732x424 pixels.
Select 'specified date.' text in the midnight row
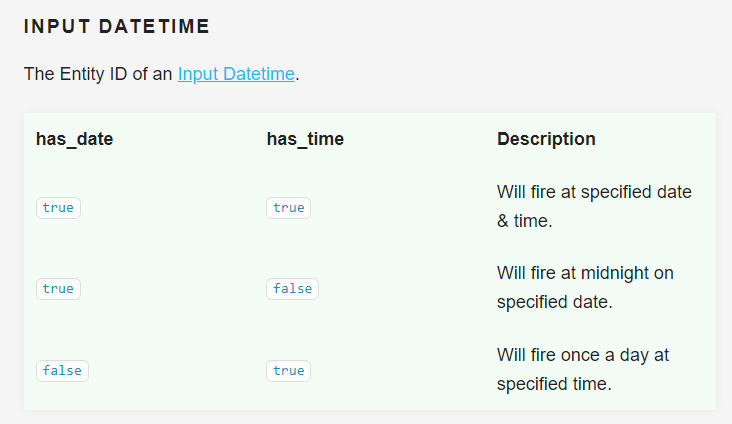click(x=552, y=302)
